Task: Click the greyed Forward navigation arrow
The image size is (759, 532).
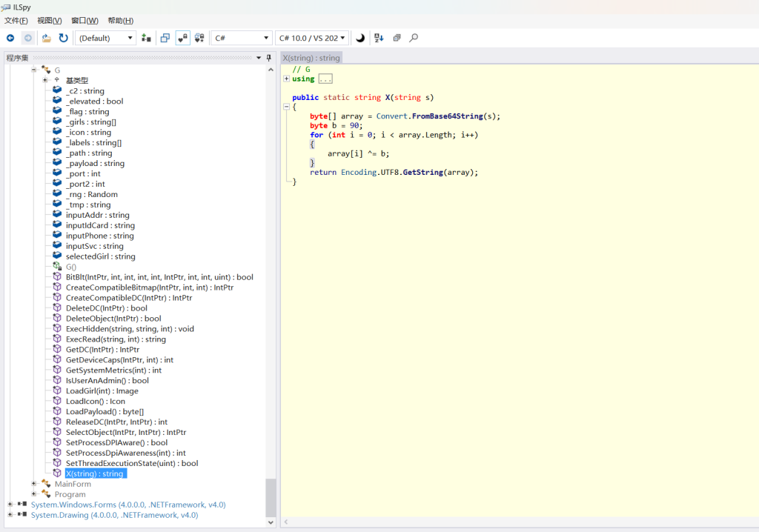Action: [x=28, y=38]
